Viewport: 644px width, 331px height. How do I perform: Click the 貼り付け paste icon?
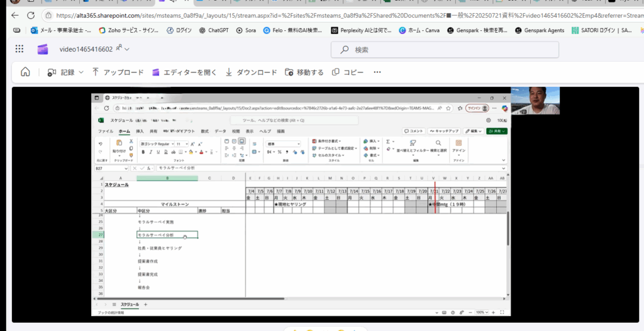[119, 143]
